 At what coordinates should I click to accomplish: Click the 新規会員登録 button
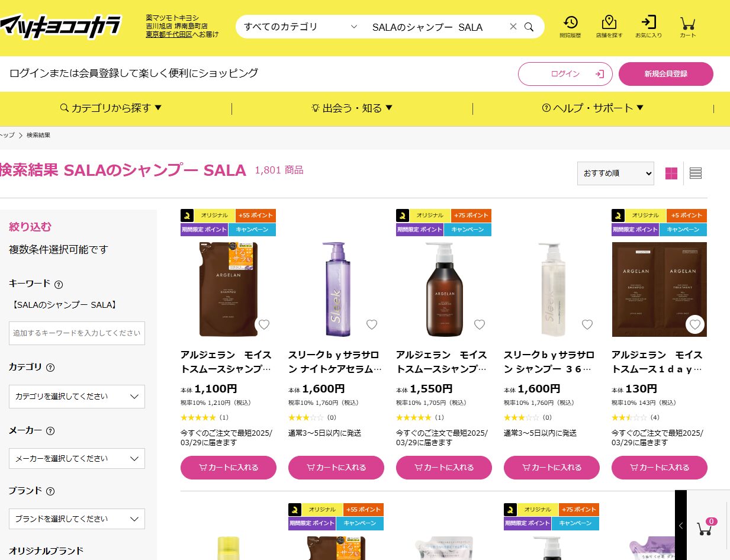(666, 74)
